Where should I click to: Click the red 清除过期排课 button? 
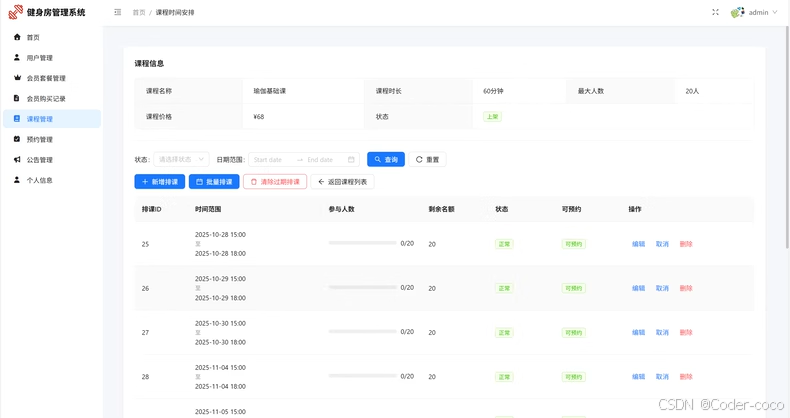coord(275,182)
